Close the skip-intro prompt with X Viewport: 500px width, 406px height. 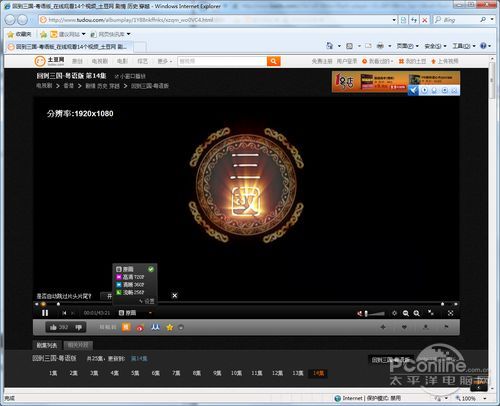pyautogui.click(x=175, y=296)
